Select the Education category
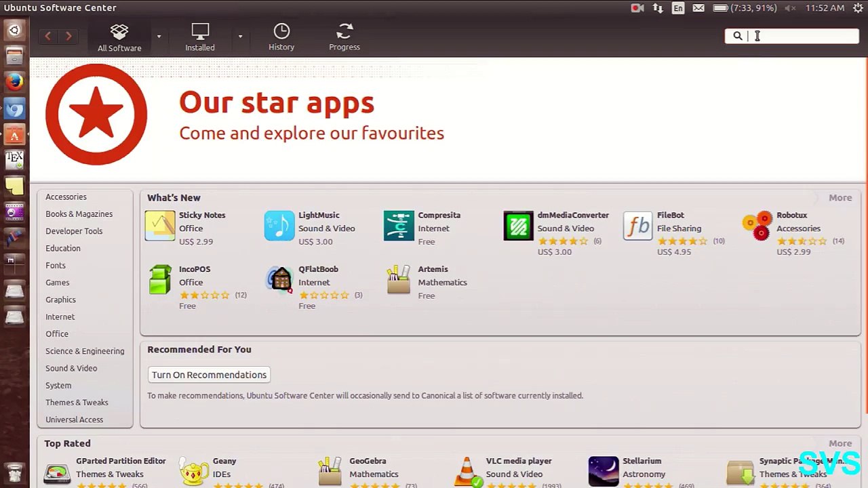Screen dimensions: 868x488 [x=63, y=248]
